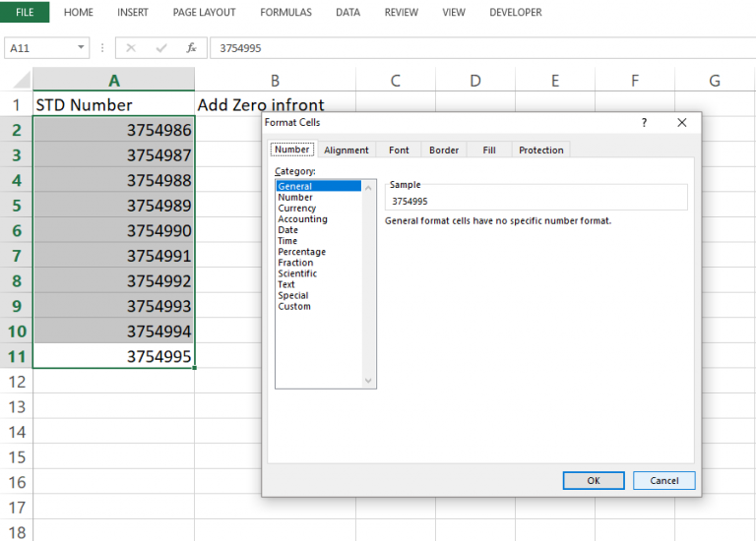Switch to the Protection tab

coord(541,150)
